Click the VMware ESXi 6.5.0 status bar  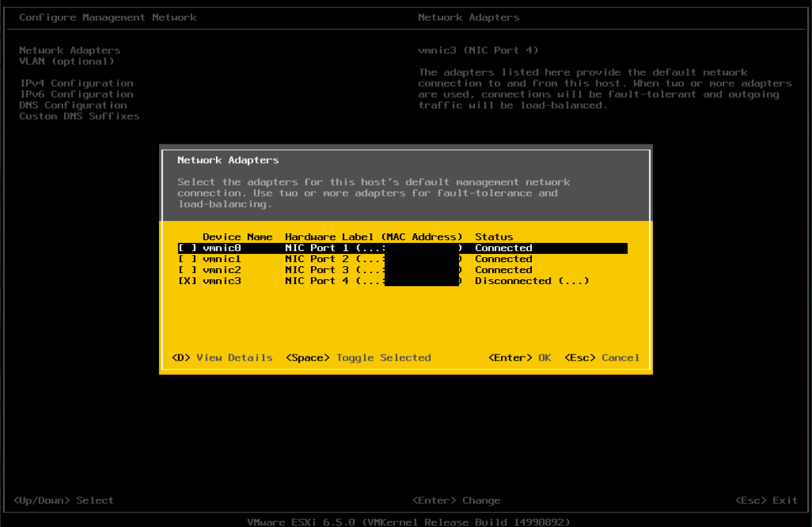(406, 521)
